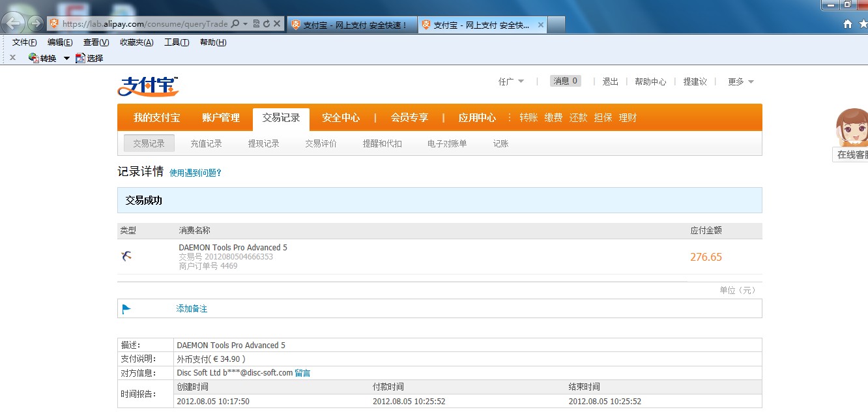Viewport: 868px width, 414px height.
Task: Go to 安全中心 tab
Action: (x=341, y=117)
